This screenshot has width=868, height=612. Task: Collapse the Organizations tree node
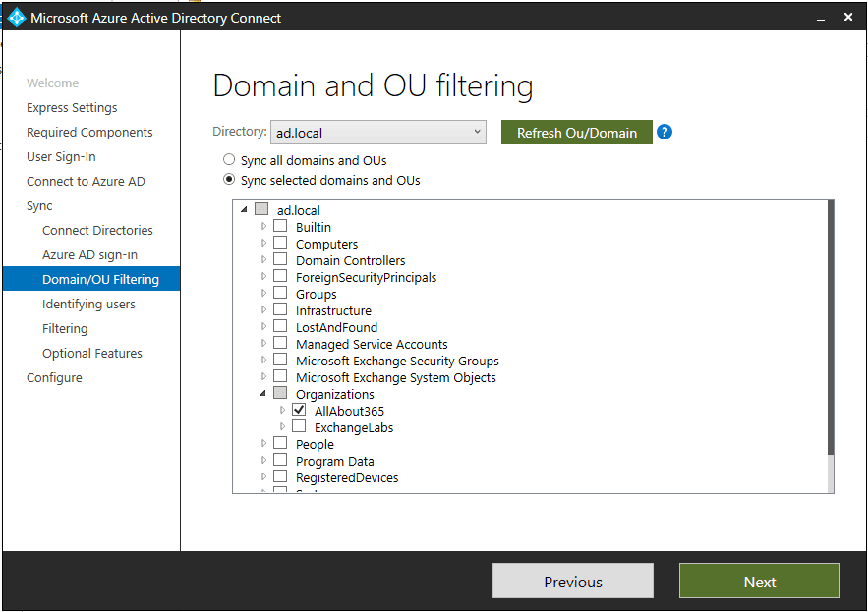click(263, 394)
